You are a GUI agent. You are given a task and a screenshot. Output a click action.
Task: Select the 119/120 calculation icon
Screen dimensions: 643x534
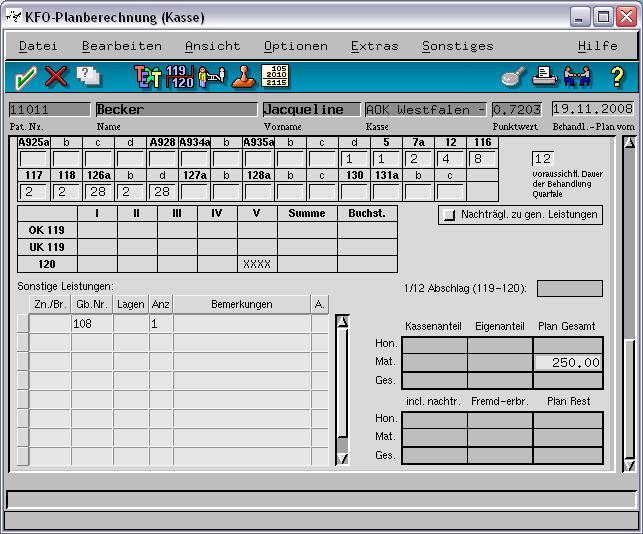click(180, 77)
